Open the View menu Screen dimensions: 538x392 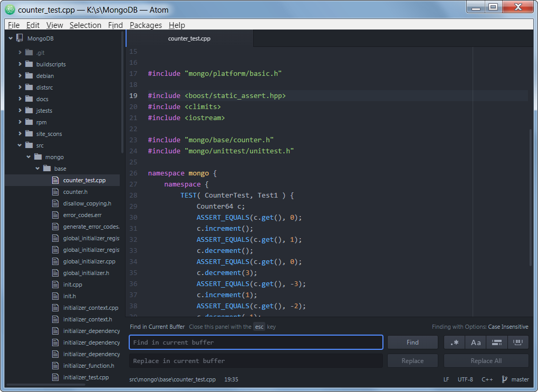pyautogui.click(x=54, y=25)
